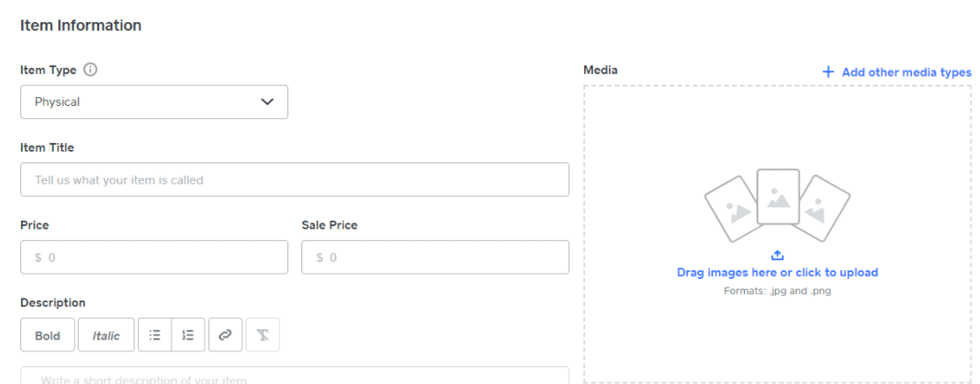980x384 pixels.
Task: Insert a bulleted list in description
Action: (155, 335)
